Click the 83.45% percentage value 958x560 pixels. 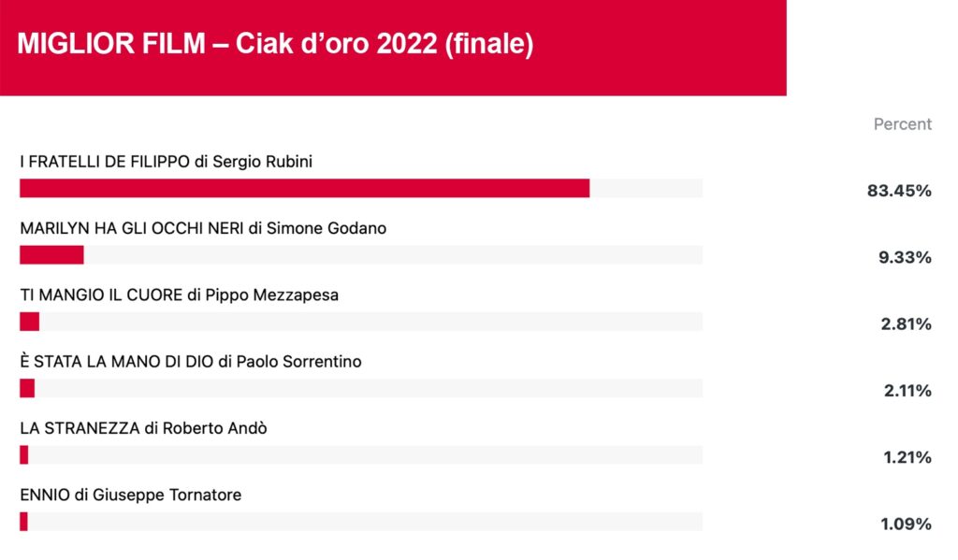click(x=899, y=191)
